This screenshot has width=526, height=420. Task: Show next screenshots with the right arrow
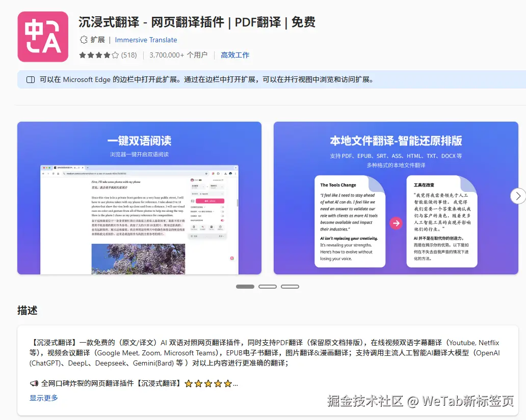(518, 196)
